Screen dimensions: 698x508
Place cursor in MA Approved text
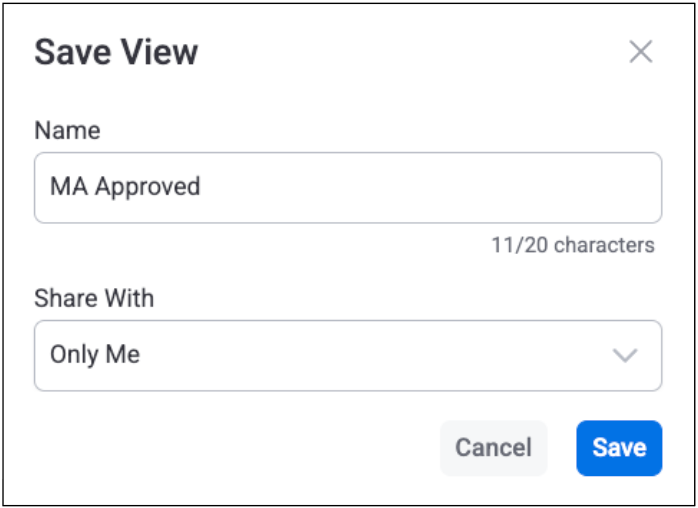[x=125, y=187]
